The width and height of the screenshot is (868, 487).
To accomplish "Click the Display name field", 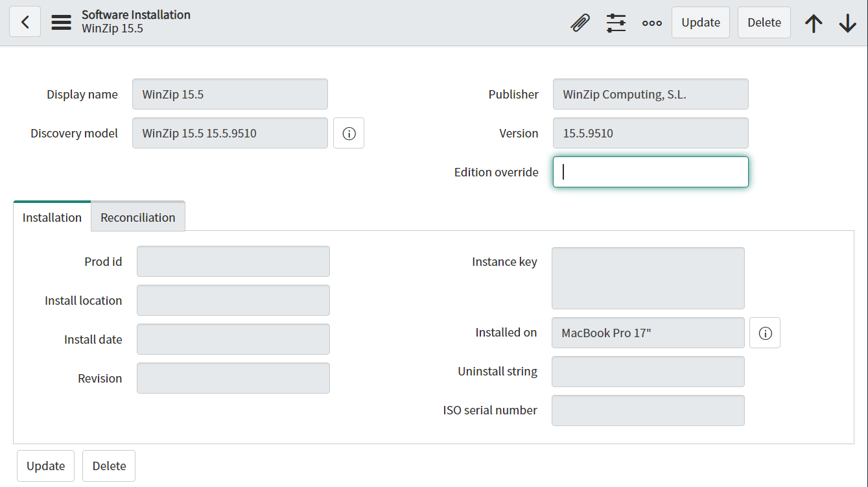I will [x=229, y=94].
